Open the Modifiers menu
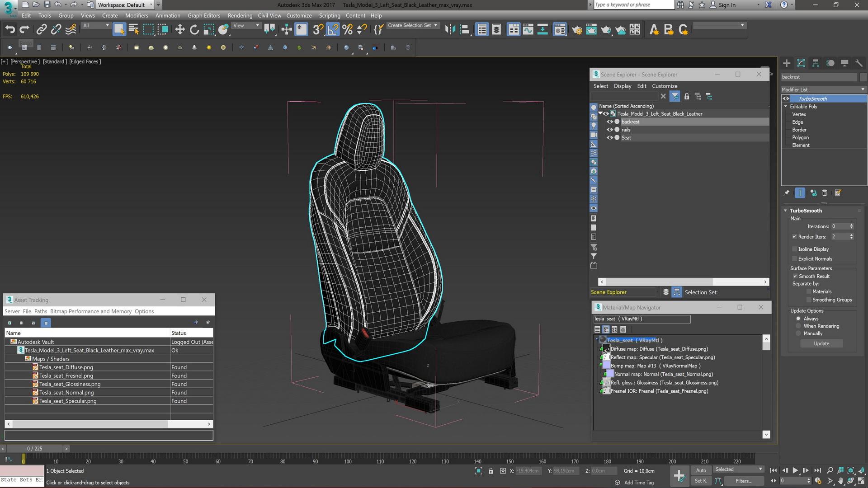 pos(137,15)
